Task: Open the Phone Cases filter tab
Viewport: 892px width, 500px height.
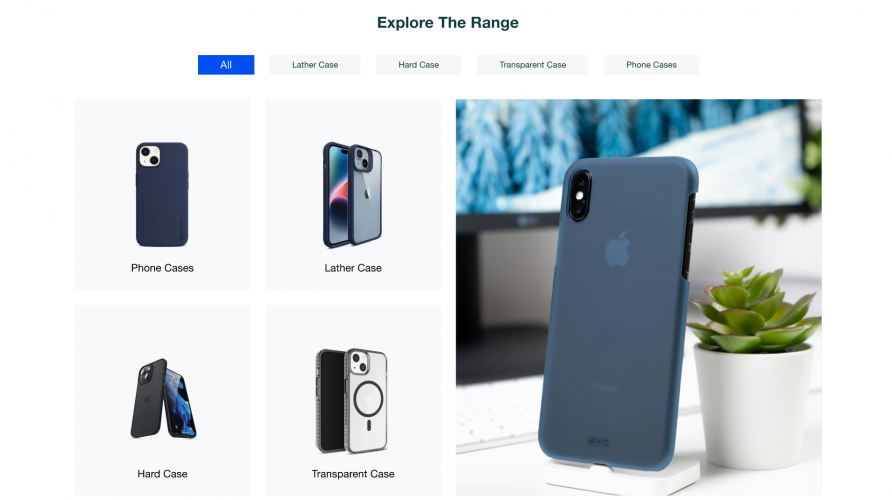Action: [651, 65]
